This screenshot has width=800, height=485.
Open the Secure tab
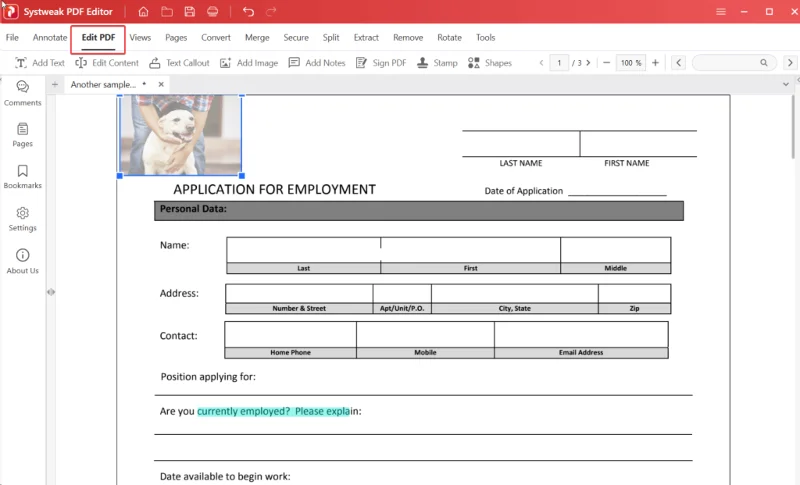[x=296, y=37]
